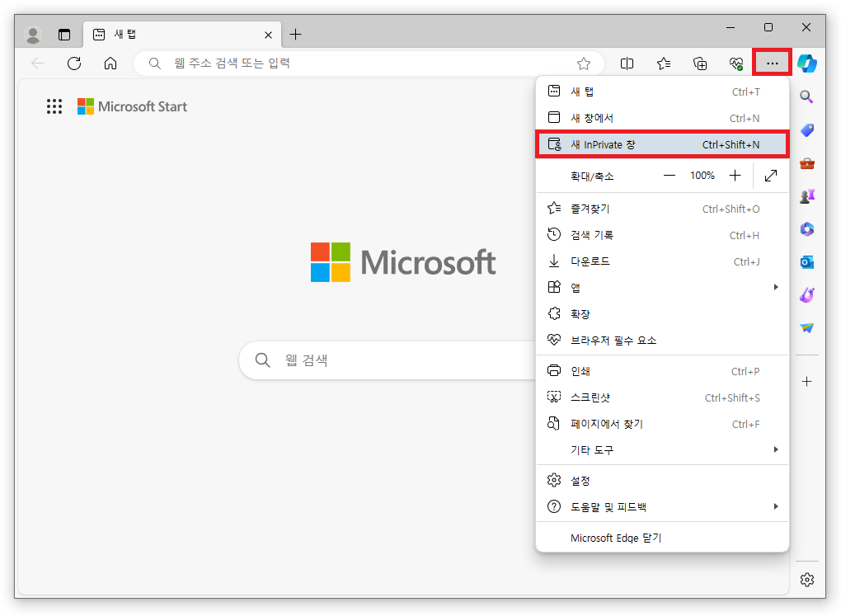This screenshot has width=841, height=616.
Task: Click the 웹 검색 search box
Action: pyautogui.click(x=388, y=360)
